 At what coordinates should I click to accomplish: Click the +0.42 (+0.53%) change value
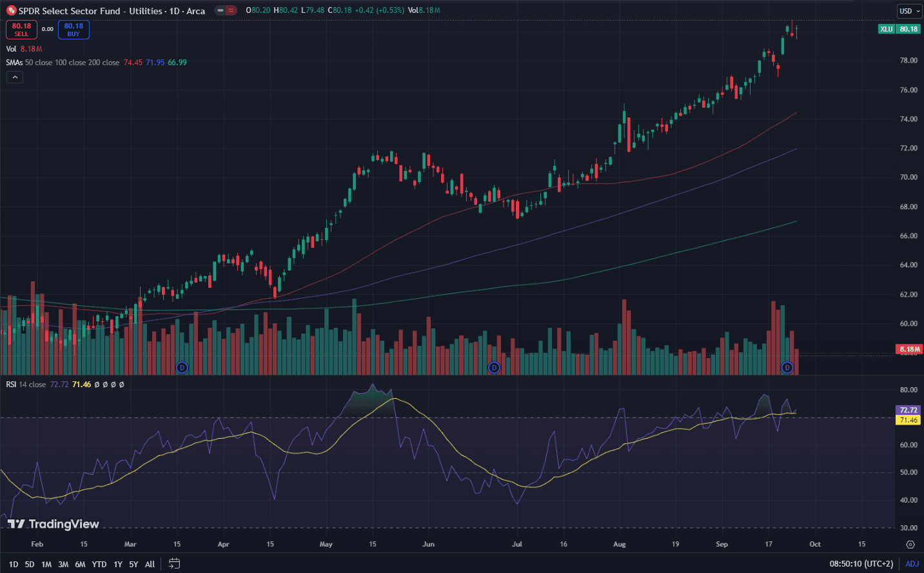point(379,11)
